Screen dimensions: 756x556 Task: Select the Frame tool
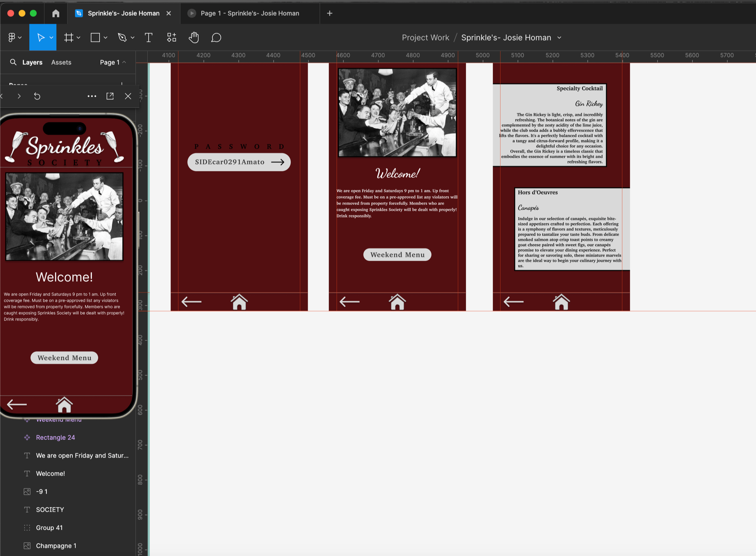pyautogui.click(x=69, y=37)
